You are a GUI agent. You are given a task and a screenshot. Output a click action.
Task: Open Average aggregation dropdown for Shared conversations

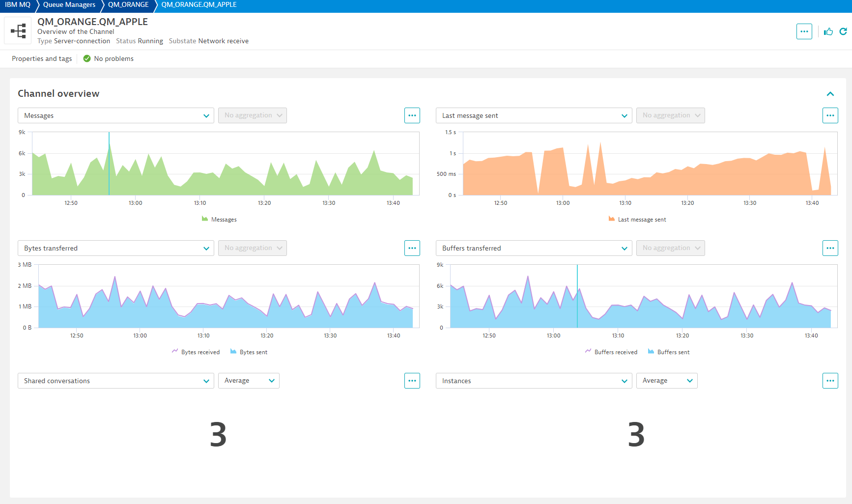249,381
